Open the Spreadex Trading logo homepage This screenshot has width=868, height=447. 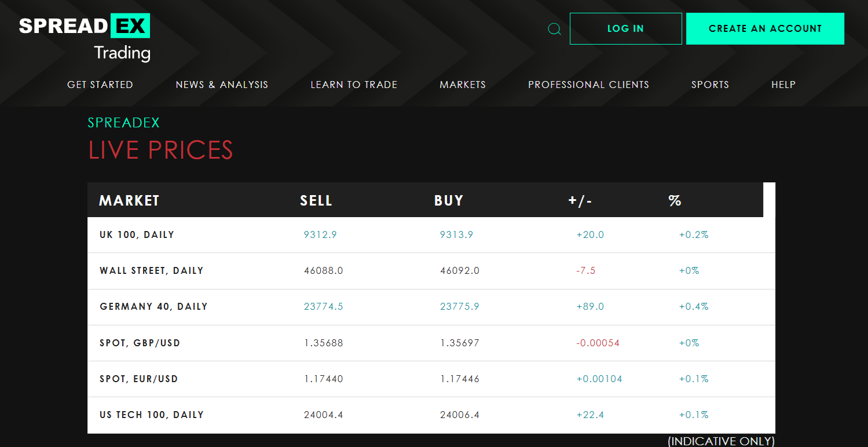(85, 38)
